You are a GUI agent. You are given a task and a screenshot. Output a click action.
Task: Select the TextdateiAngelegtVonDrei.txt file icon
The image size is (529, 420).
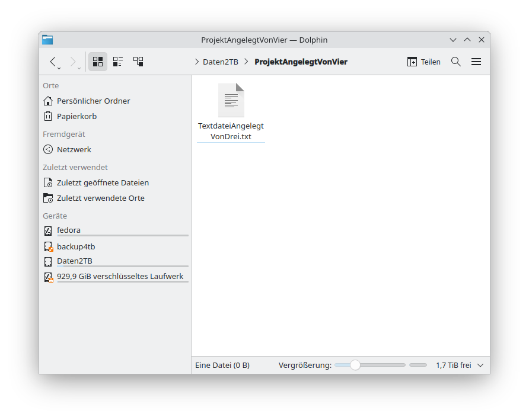point(231,100)
